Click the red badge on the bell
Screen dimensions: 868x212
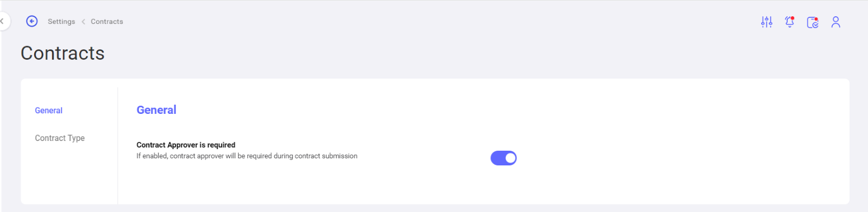coord(793,18)
